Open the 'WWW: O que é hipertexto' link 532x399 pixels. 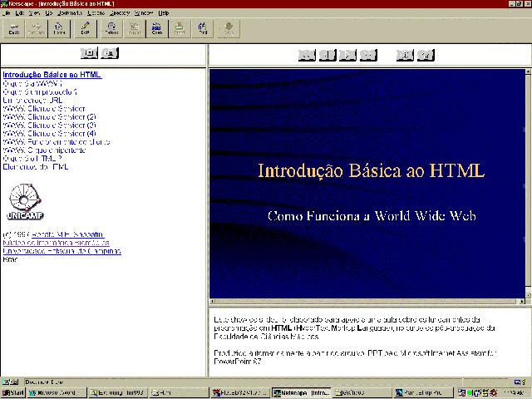tap(44, 150)
